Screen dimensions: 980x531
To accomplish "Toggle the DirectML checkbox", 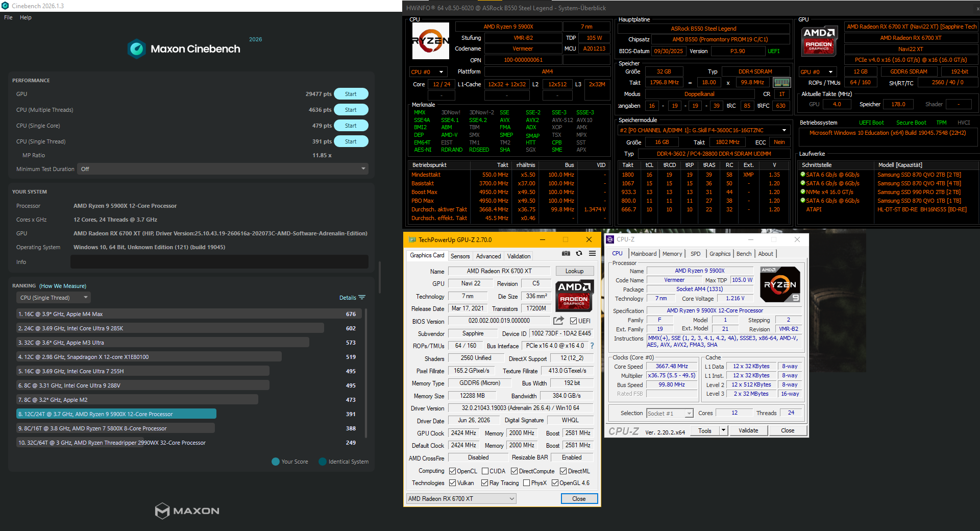I will pos(563,471).
